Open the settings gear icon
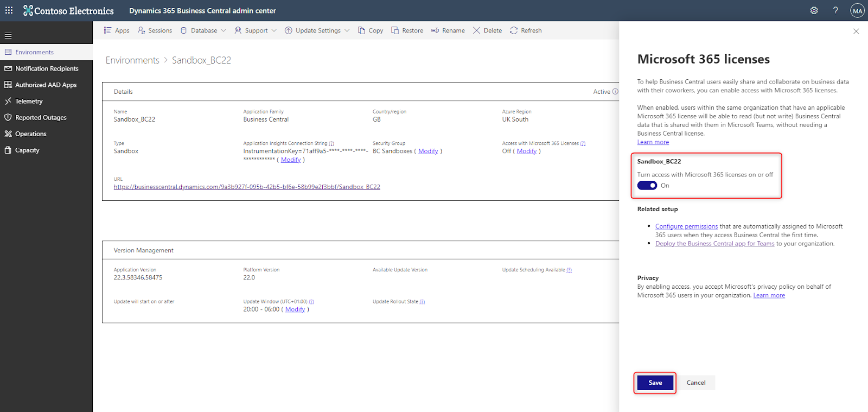Image resolution: width=868 pixels, height=412 pixels. (814, 10)
